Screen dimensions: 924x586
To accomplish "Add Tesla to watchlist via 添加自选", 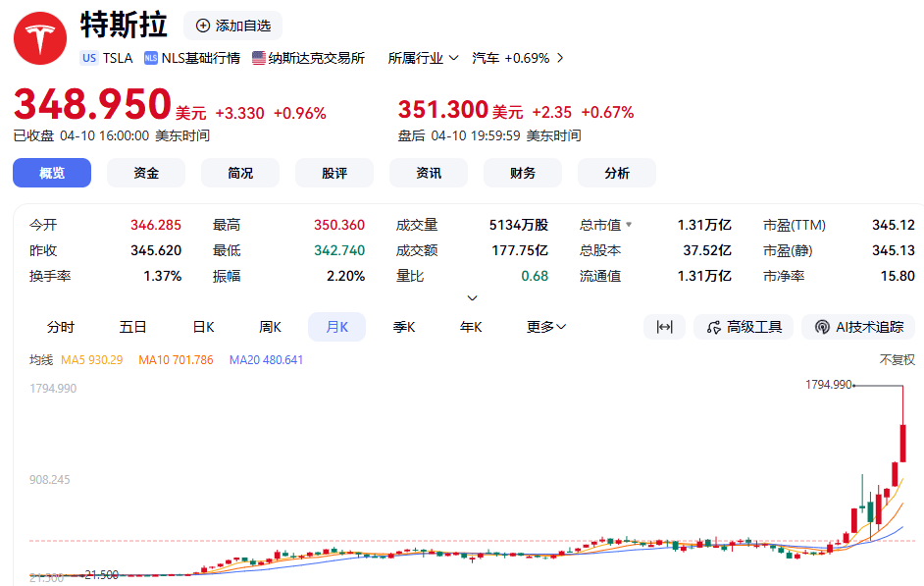I will pyautogui.click(x=233, y=26).
